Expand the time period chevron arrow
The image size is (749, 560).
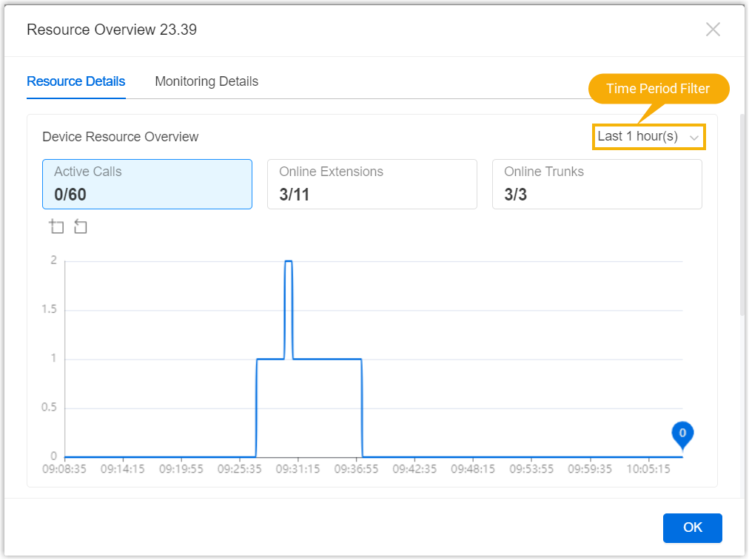pyautogui.click(x=694, y=138)
